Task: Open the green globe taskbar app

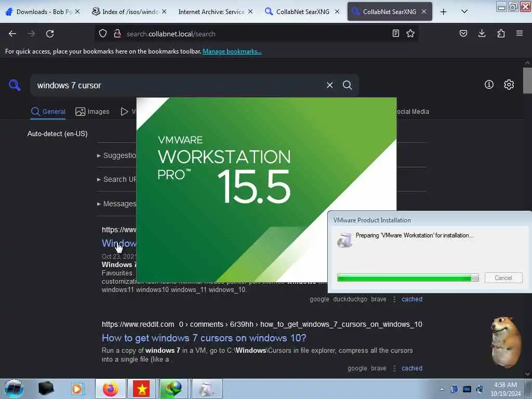Action: 173,389
